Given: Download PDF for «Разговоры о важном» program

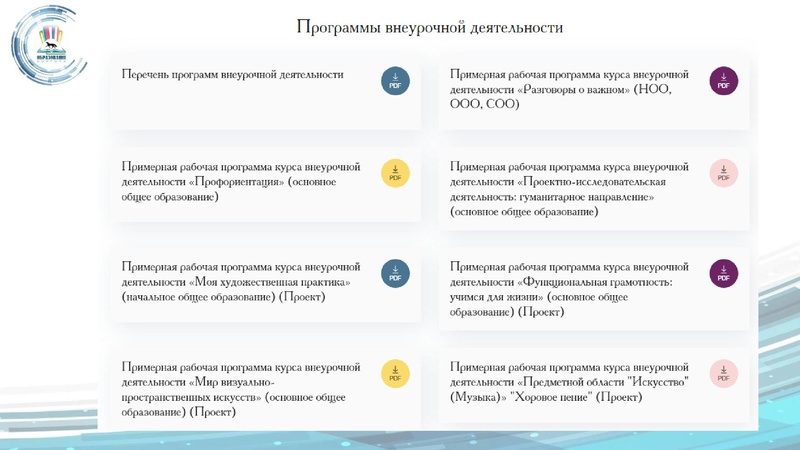Looking at the screenshot, I should pos(723,81).
